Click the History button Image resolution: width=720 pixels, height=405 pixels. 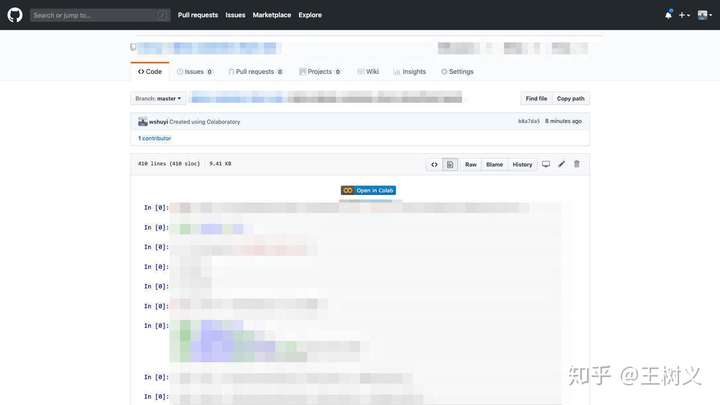(x=522, y=164)
